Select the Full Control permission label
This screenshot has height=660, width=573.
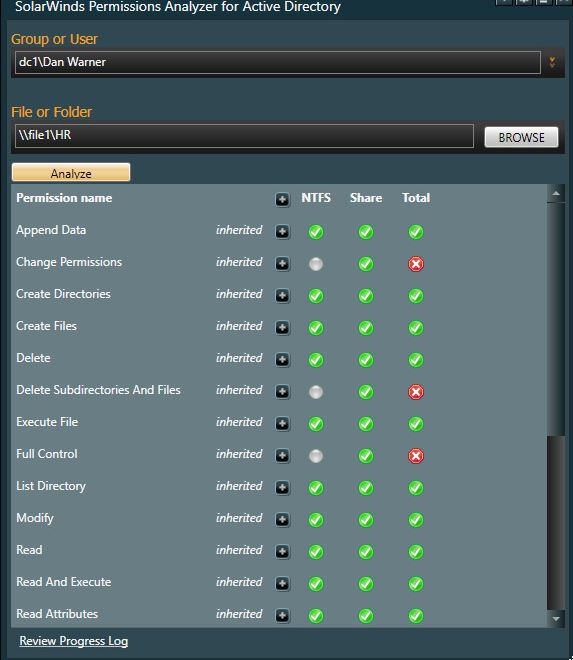pos(47,454)
